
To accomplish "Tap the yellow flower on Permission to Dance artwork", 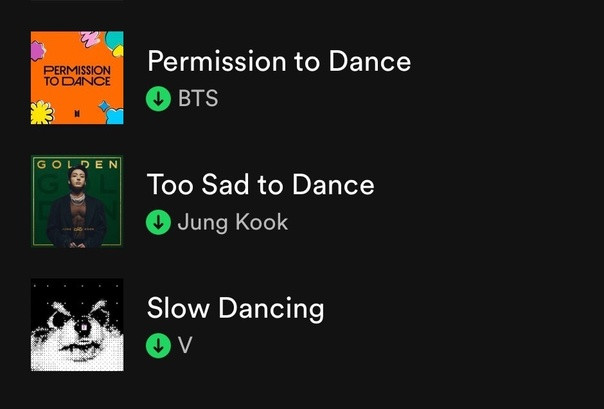I will pos(42,112).
